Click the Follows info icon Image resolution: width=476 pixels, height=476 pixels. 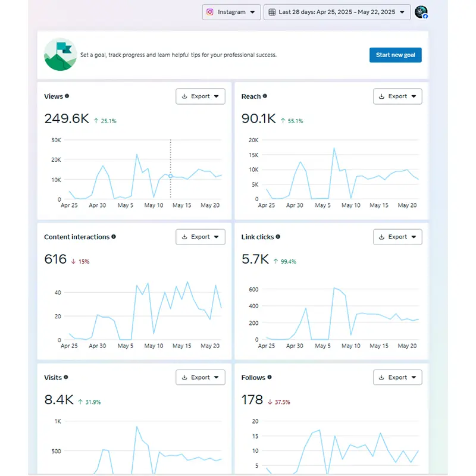click(270, 377)
